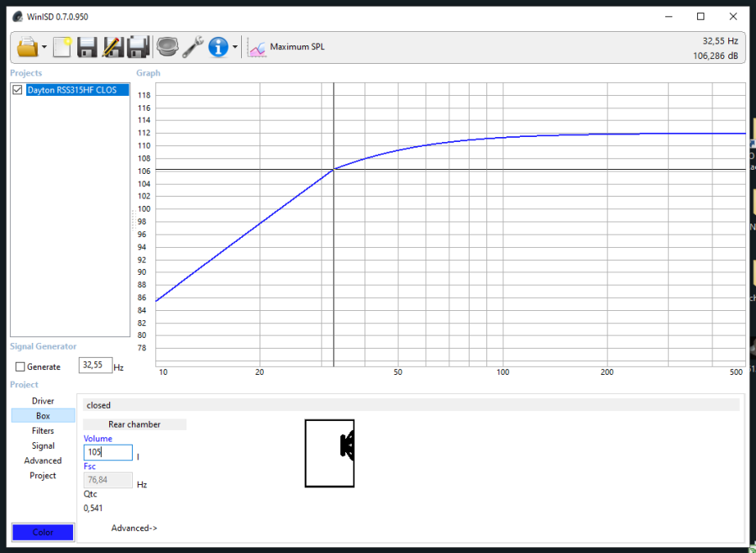Click the Volume input field
The height and width of the screenshot is (553, 756).
point(108,452)
